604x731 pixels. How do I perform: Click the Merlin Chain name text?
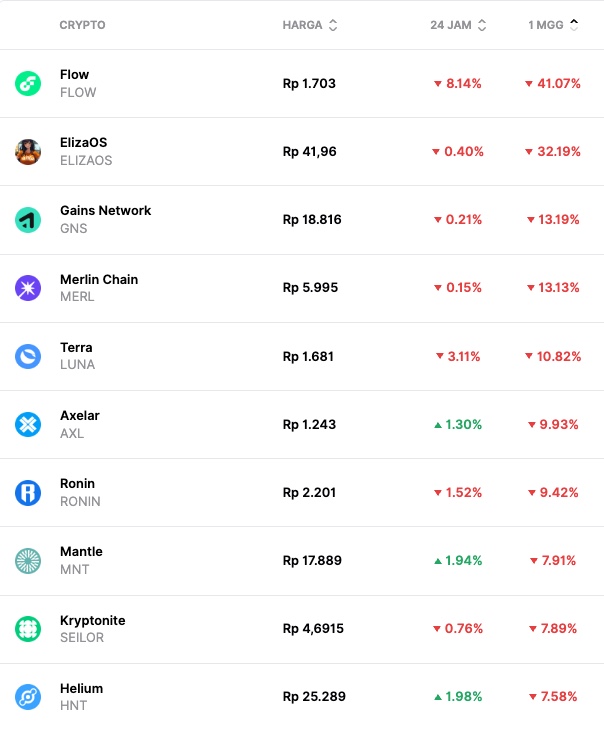[x=99, y=279]
